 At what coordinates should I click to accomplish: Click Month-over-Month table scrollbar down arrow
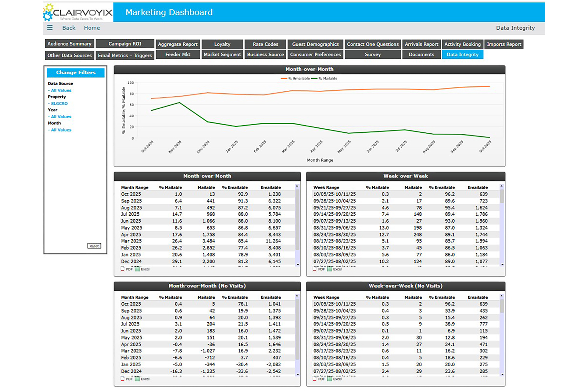pos(297,265)
